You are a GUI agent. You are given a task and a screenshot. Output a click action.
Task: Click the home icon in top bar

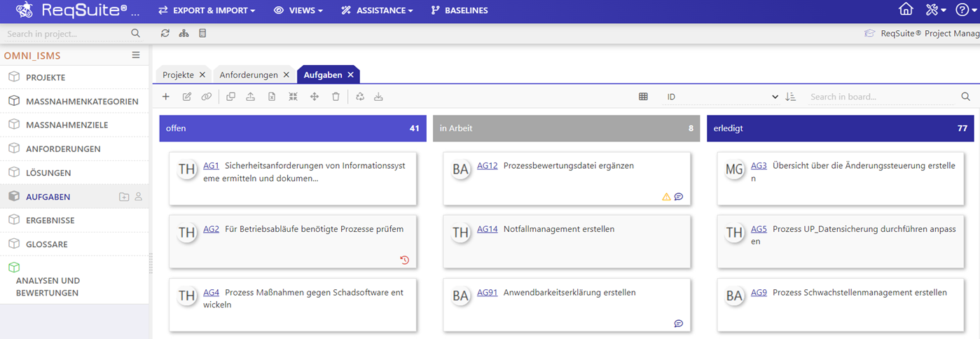pyautogui.click(x=906, y=10)
